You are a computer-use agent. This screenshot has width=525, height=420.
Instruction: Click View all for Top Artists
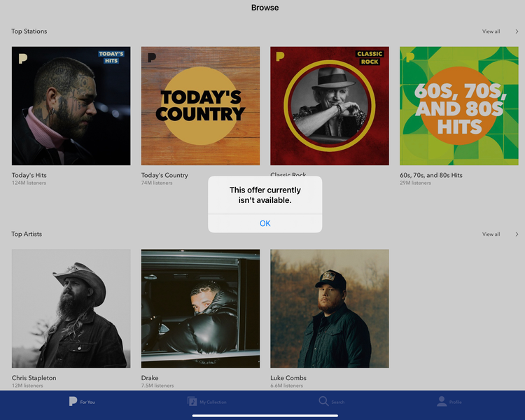491,234
